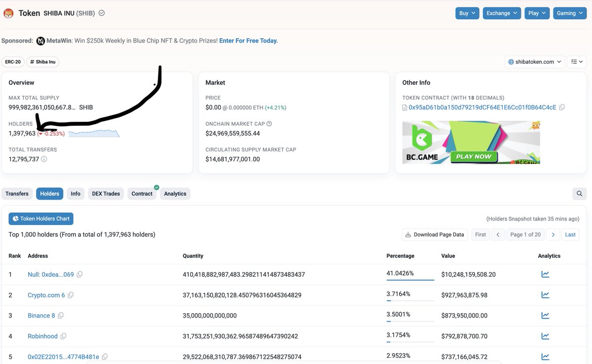Open the Play dropdown menu
This screenshot has height=364, width=592.
(x=537, y=13)
